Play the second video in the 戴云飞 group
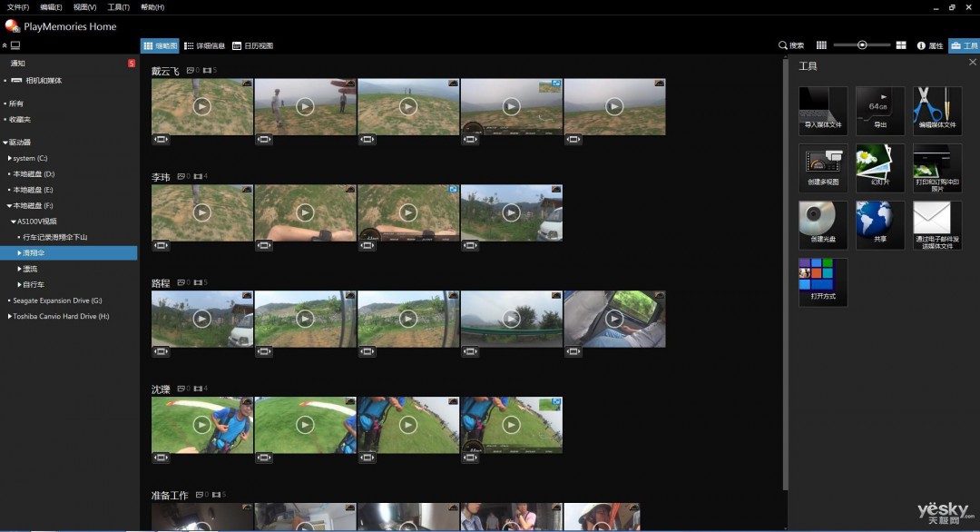This screenshot has width=980, height=532. [x=305, y=107]
